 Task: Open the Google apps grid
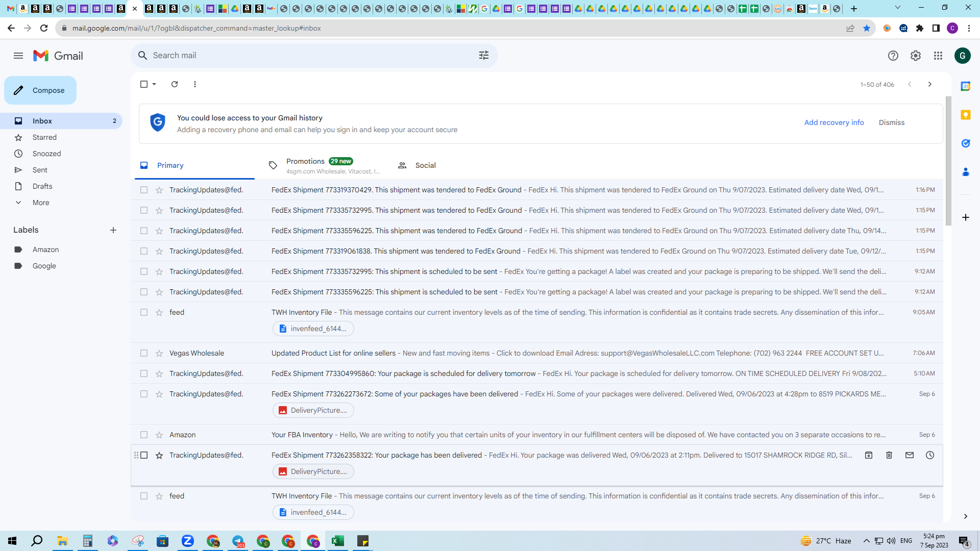pyautogui.click(x=938, y=56)
